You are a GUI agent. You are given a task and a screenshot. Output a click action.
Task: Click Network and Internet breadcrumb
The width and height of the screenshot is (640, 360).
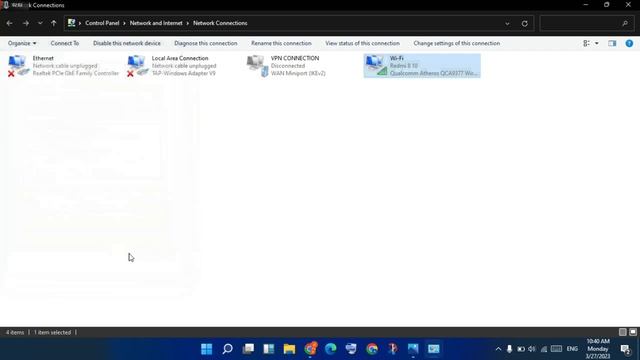(x=156, y=23)
